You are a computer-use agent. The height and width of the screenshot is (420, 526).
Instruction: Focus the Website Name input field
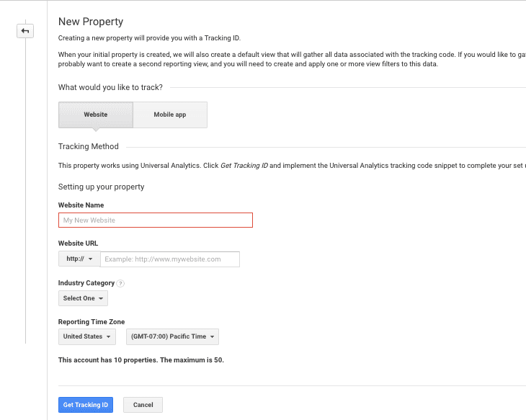(x=155, y=220)
